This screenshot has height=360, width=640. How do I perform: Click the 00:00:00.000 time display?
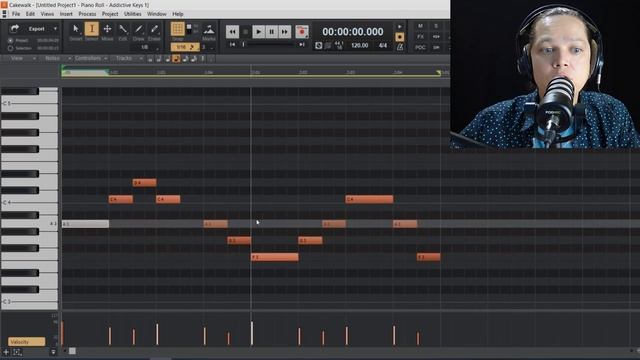pyautogui.click(x=353, y=31)
